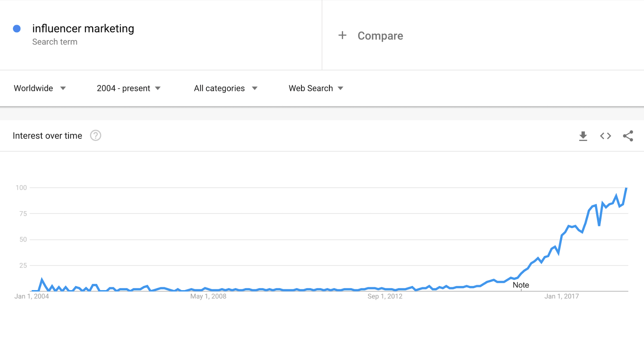
Task: Share the interest over time chart
Action: tap(628, 136)
